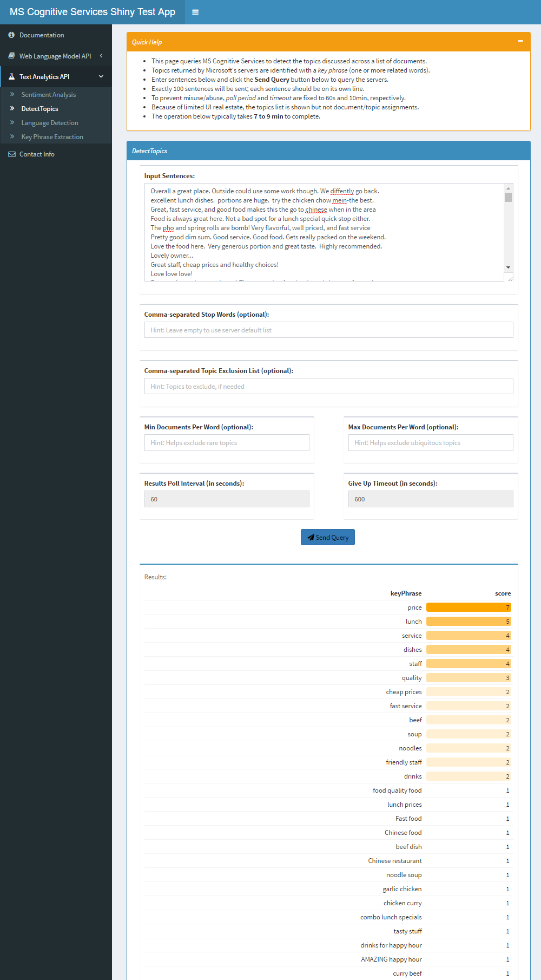Collapse the Text Analytics API chevron
The image size is (541, 980).
101,76
